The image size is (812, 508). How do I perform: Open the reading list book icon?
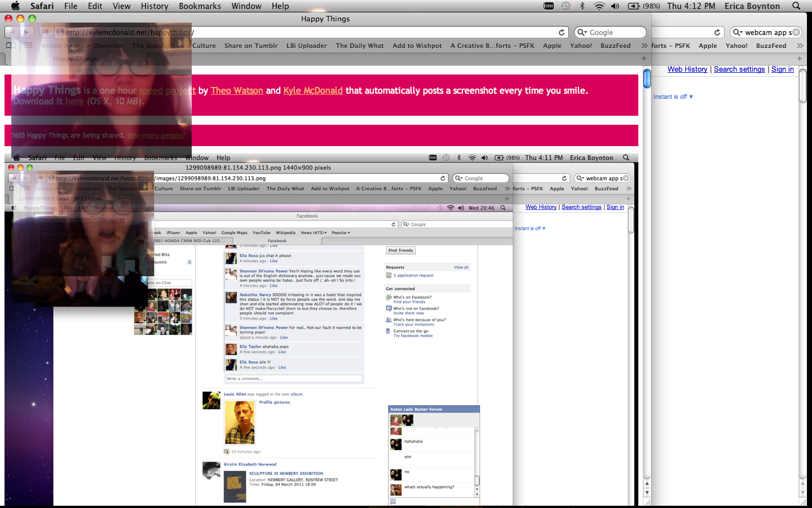pyautogui.click(x=10, y=46)
